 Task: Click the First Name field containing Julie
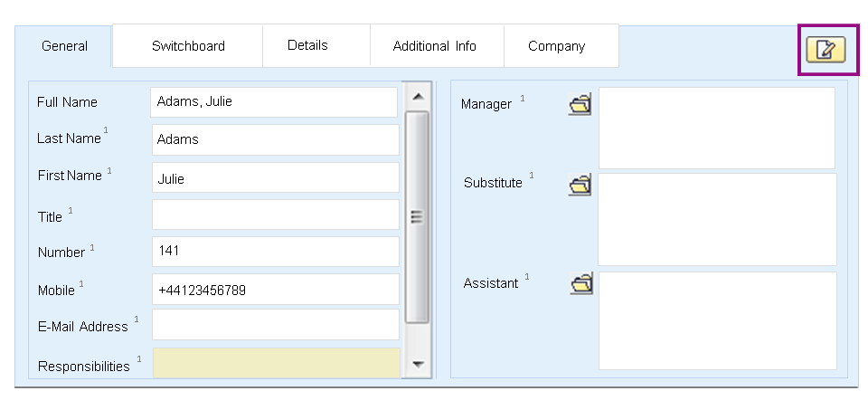point(276,177)
